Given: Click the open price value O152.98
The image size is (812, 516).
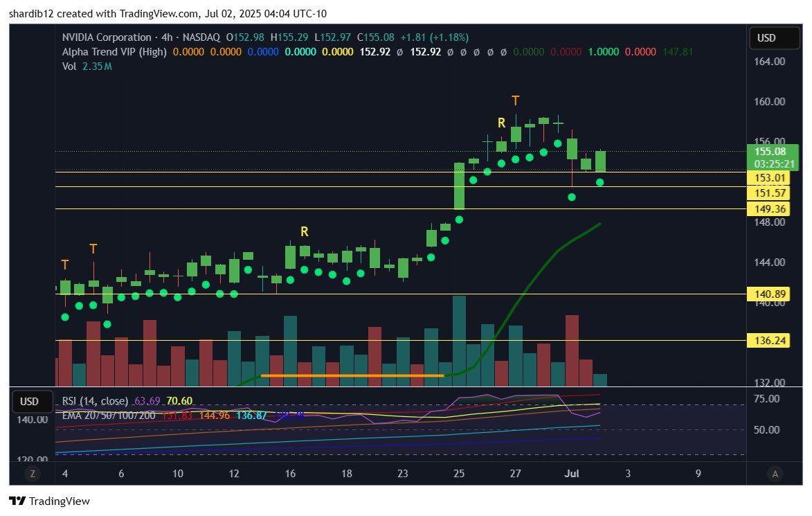Looking at the screenshot, I should pos(245,37).
